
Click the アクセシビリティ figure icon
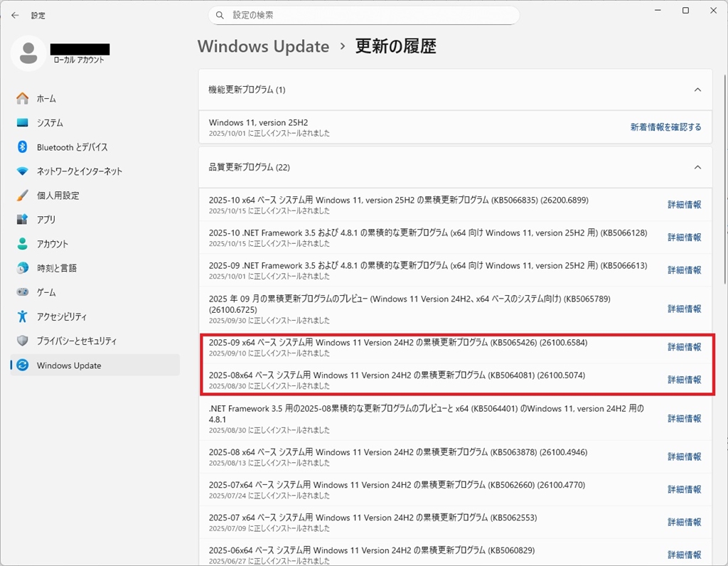tap(22, 316)
